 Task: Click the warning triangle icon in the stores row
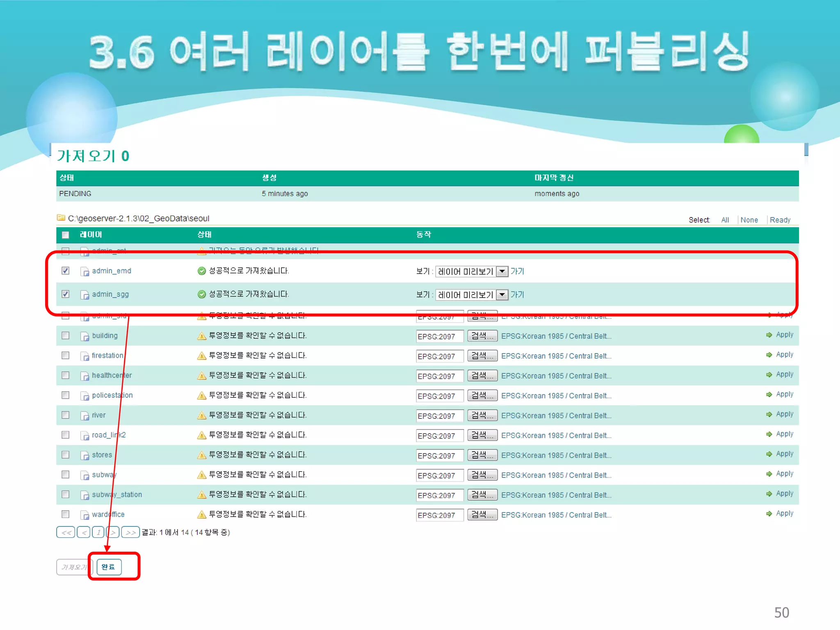click(201, 455)
